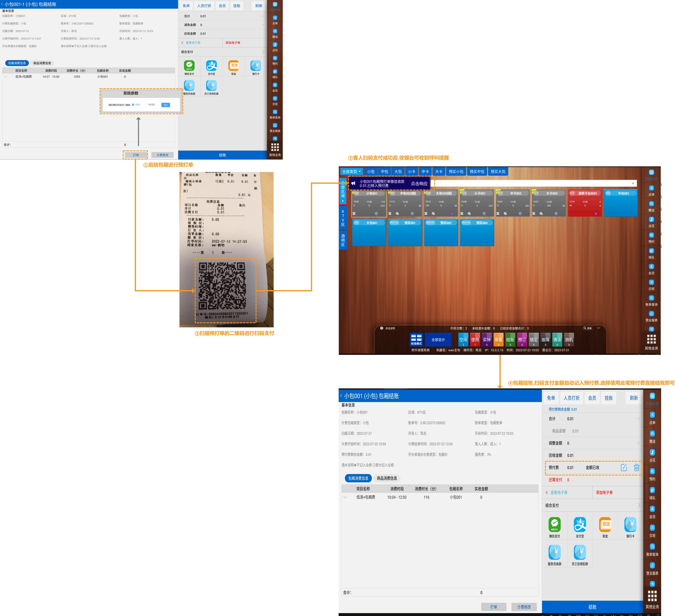
Task: Toggle the 故障 room status filter
Action: click(545, 340)
